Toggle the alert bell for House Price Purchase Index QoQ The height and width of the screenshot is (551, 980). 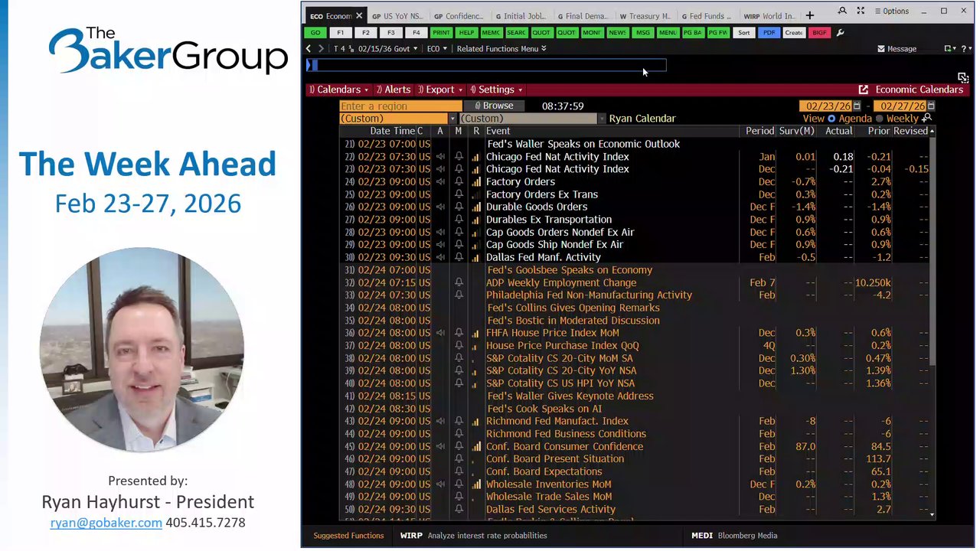click(459, 346)
